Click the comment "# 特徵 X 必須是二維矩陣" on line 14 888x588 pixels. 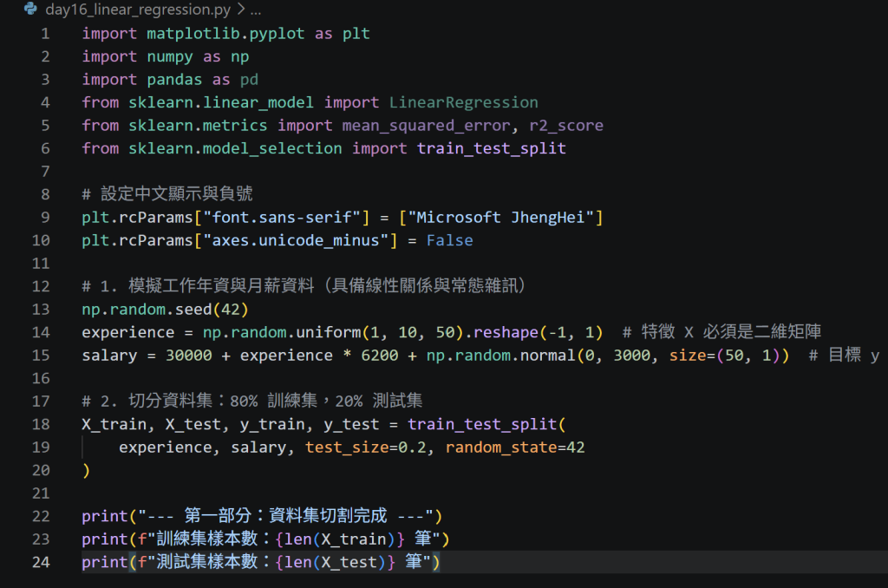[x=721, y=332]
